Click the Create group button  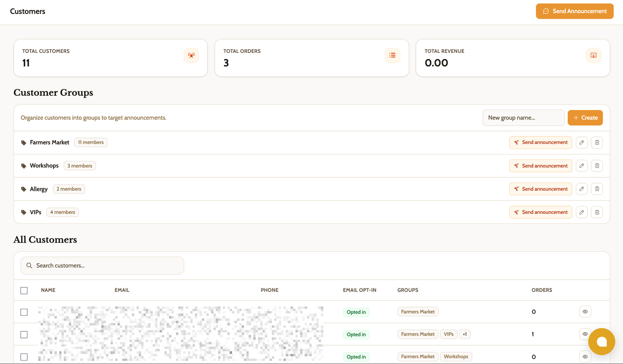[x=585, y=118]
